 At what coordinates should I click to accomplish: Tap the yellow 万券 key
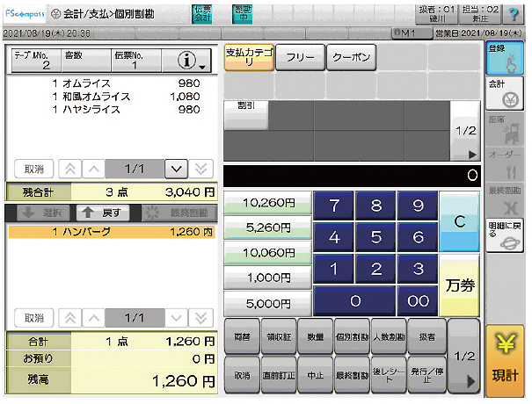pos(459,285)
